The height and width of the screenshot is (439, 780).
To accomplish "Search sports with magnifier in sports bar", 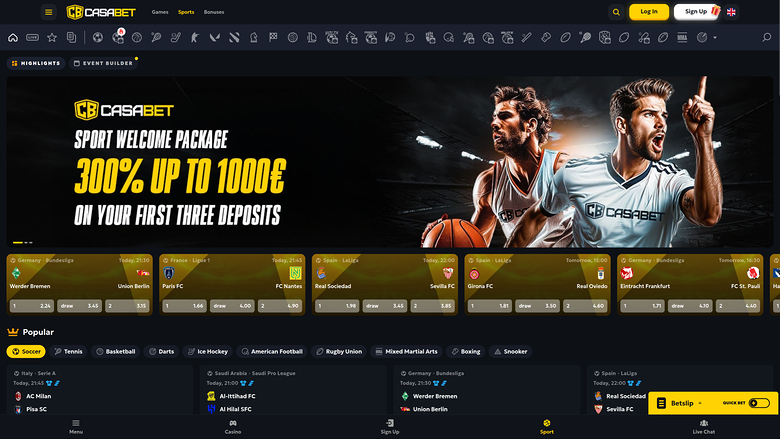I will pyautogui.click(x=767, y=37).
